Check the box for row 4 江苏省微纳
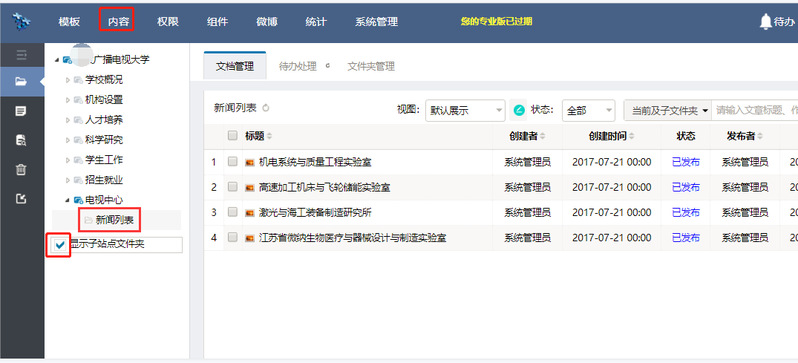798x363 pixels. pos(233,237)
